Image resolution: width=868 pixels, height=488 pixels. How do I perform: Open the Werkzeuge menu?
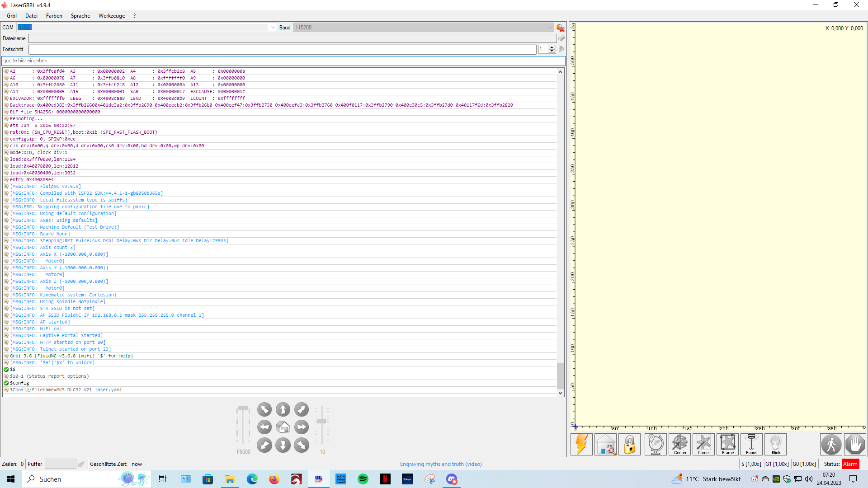[x=111, y=15]
